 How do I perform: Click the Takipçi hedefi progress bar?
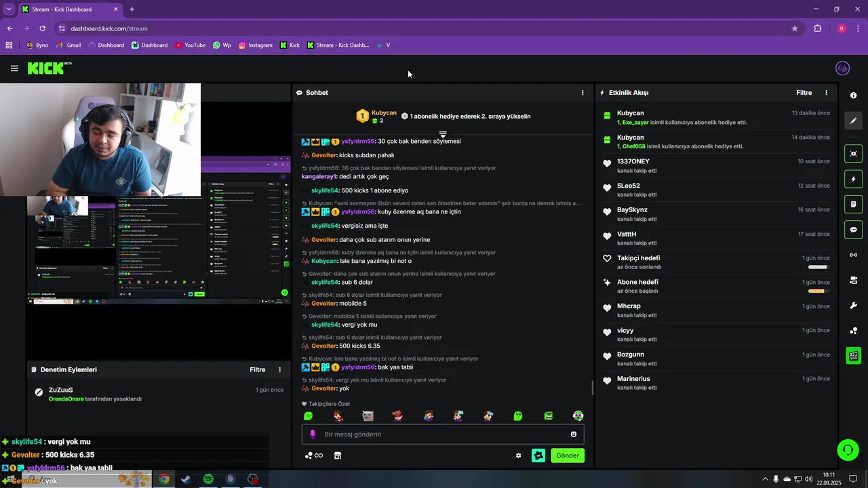[x=818, y=267]
